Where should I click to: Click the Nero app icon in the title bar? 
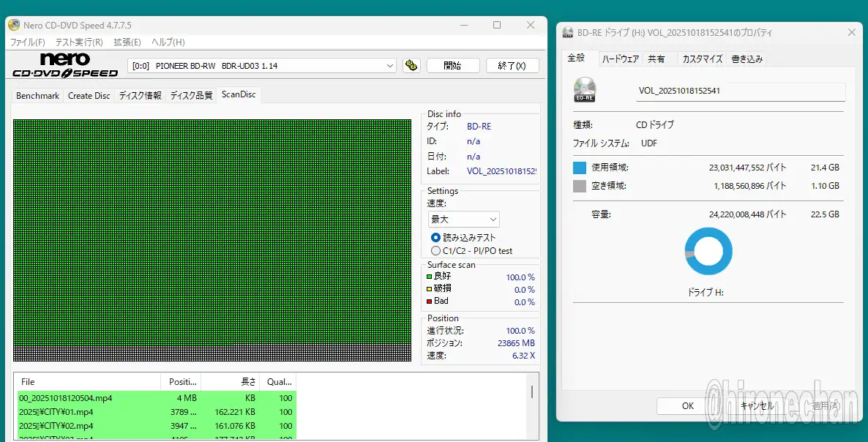pos(14,26)
